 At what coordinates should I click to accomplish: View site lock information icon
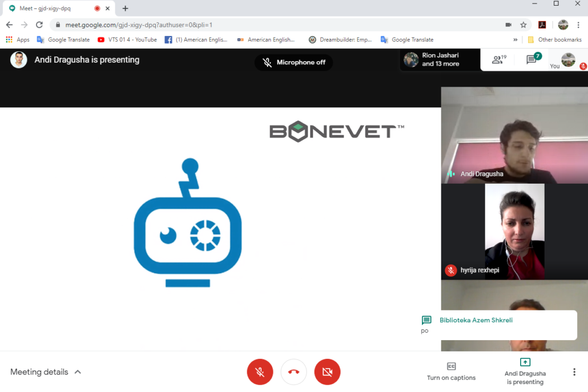pos(58,25)
